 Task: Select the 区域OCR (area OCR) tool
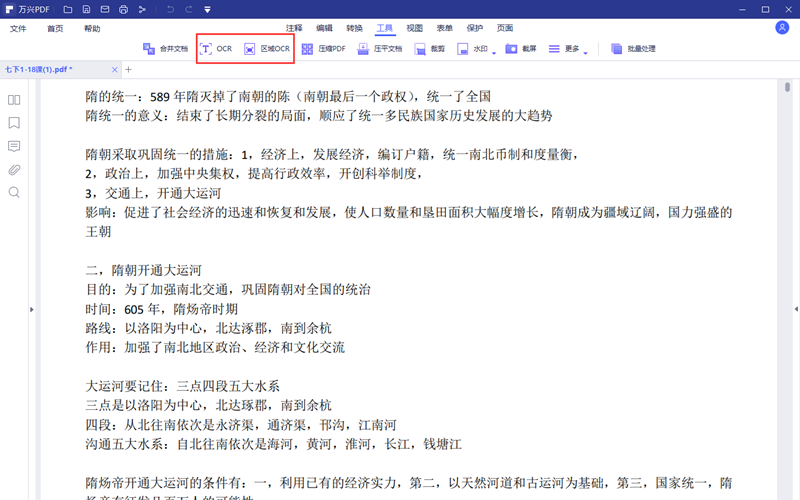tap(267, 48)
